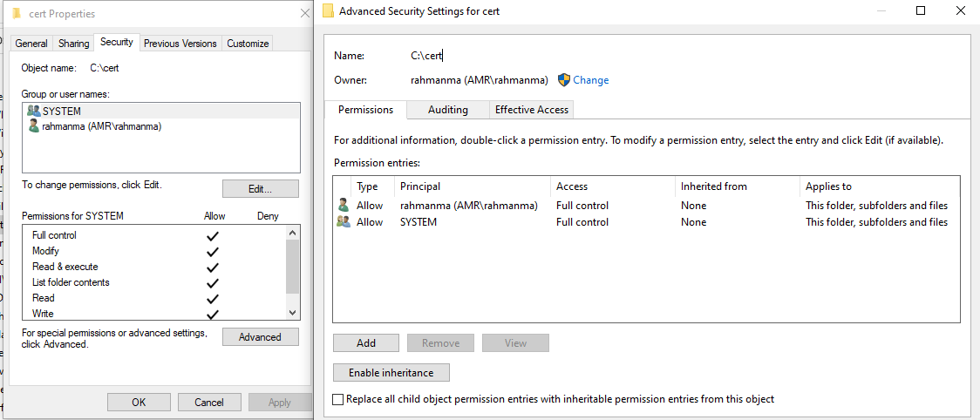980x420 pixels.
Task: Click the Advanced button in cert Properties
Action: tap(260, 337)
